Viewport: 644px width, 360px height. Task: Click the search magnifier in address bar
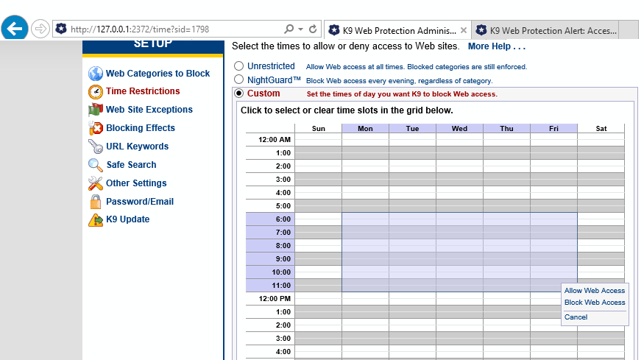[289, 29]
